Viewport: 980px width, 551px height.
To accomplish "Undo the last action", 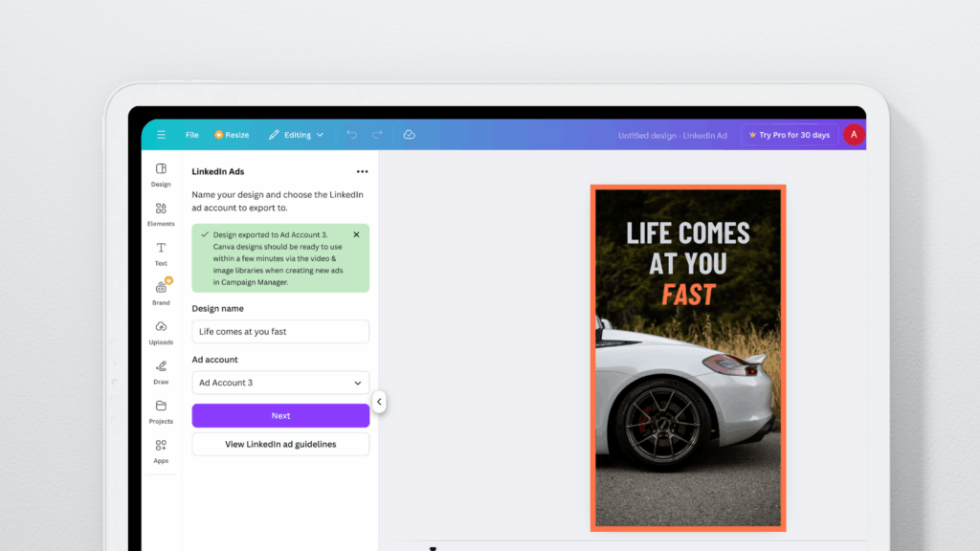I will coord(352,135).
